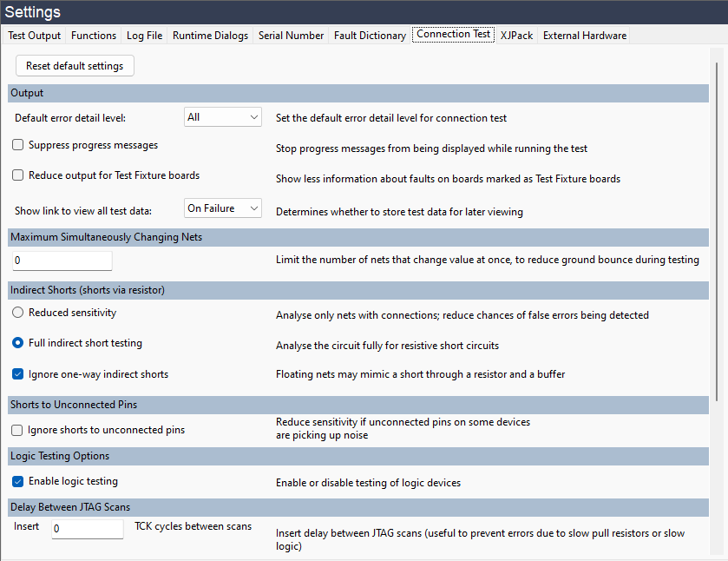Choose Full indirect short testing option
728x561 pixels.
(x=18, y=343)
